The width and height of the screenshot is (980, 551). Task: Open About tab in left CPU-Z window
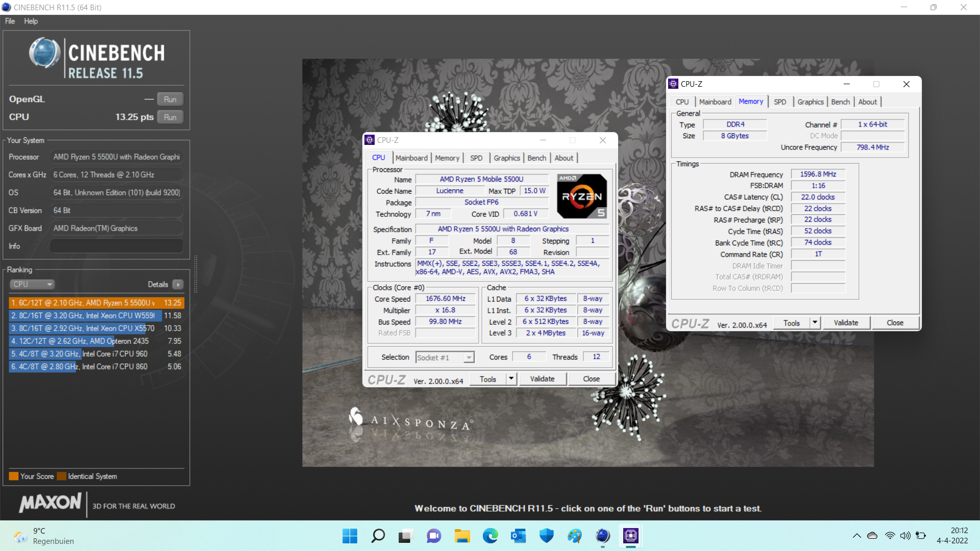[x=564, y=158]
